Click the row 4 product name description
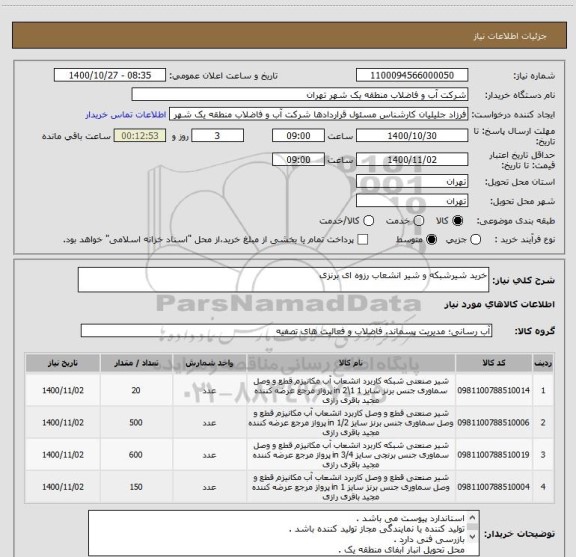The image size is (576, 557). click(350, 487)
